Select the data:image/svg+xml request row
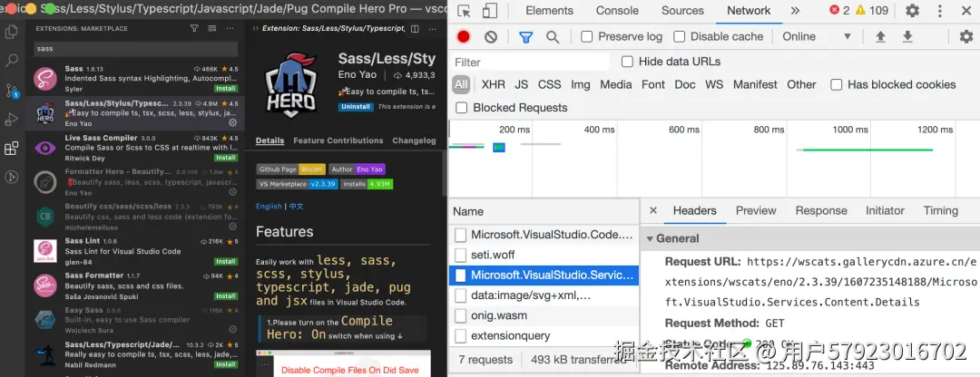 coord(544,295)
